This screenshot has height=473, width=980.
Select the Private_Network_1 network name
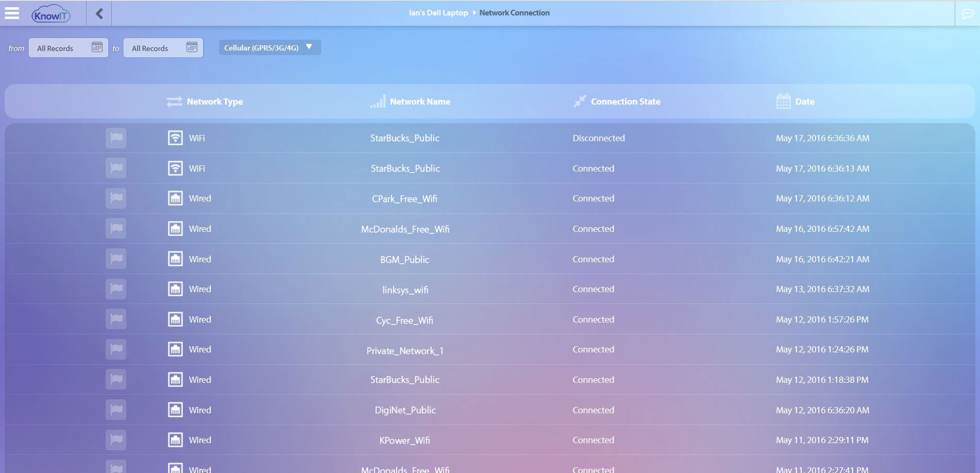405,351
